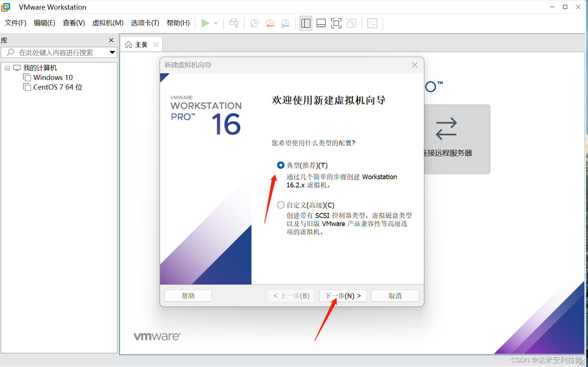Click the 连接远程服务器 tile label
Image resolution: width=588 pixels, height=367 pixels.
(448, 153)
